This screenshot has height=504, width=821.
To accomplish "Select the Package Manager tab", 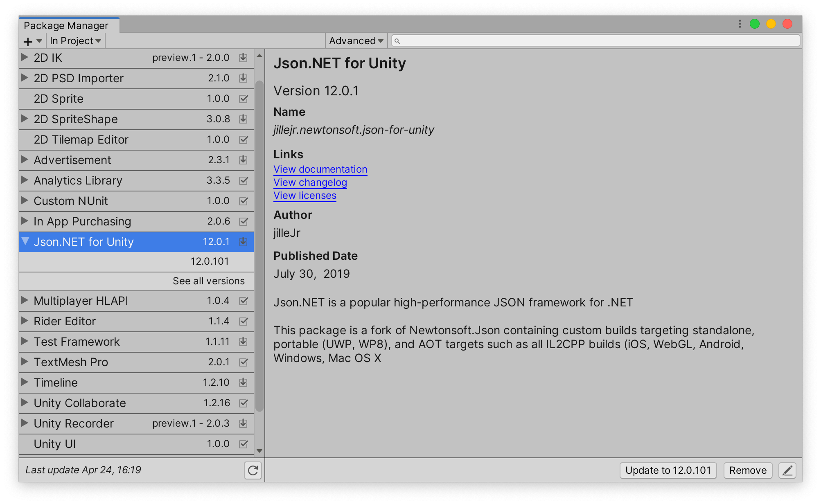I will [66, 25].
